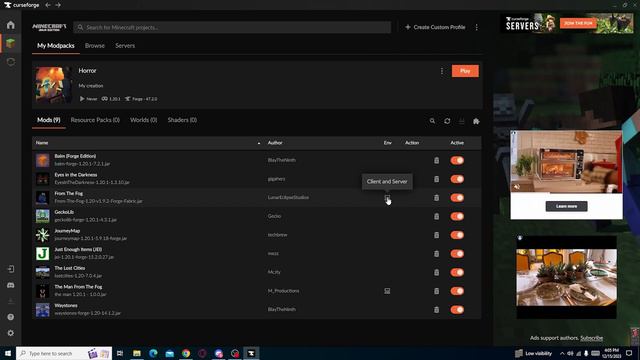Refresh the mods list

(447, 121)
